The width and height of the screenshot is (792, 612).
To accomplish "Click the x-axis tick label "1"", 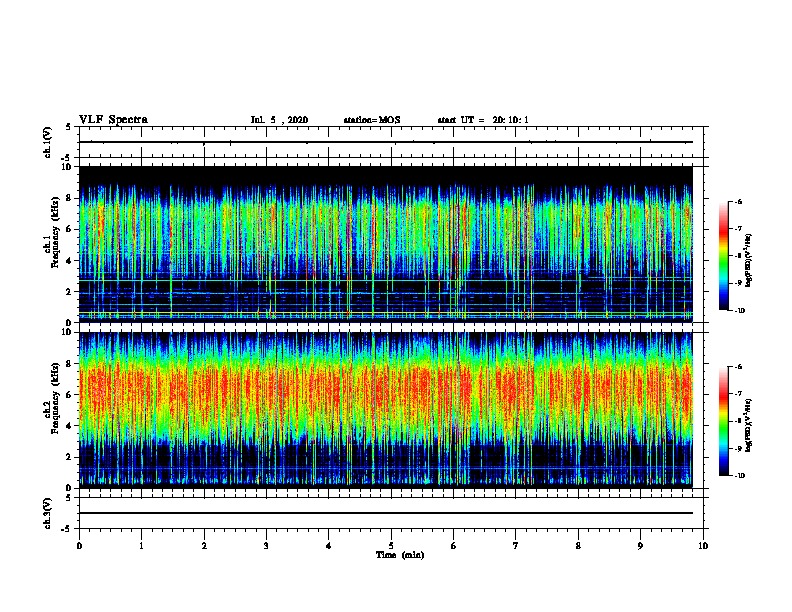I will 141,546.
